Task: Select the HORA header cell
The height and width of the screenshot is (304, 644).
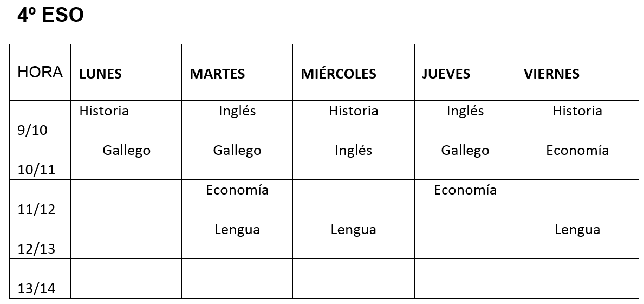Action: pyautogui.click(x=40, y=72)
